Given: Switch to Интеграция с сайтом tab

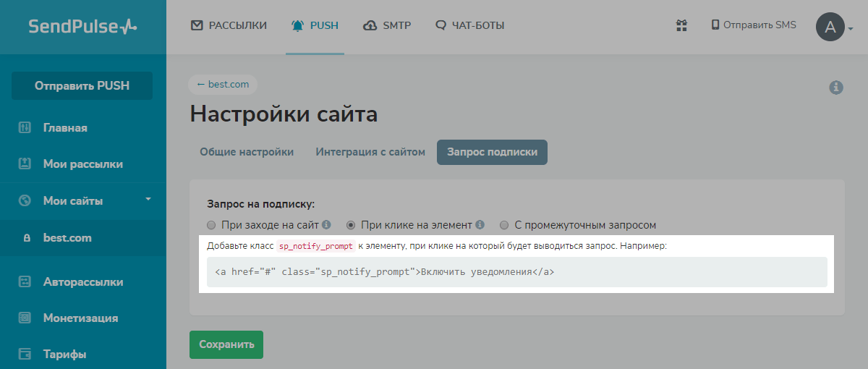Looking at the screenshot, I should click(370, 152).
